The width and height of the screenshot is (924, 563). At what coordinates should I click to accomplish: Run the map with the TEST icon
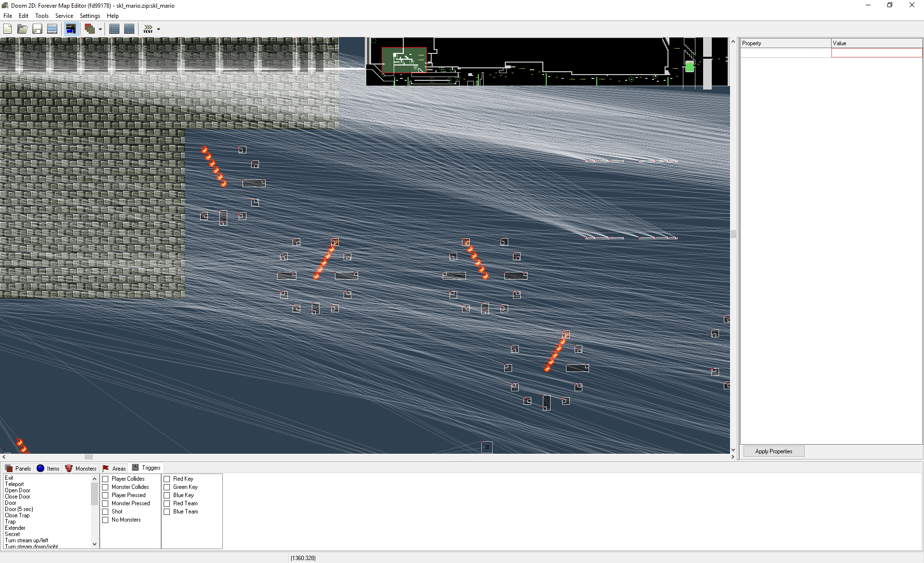[x=148, y=29]
